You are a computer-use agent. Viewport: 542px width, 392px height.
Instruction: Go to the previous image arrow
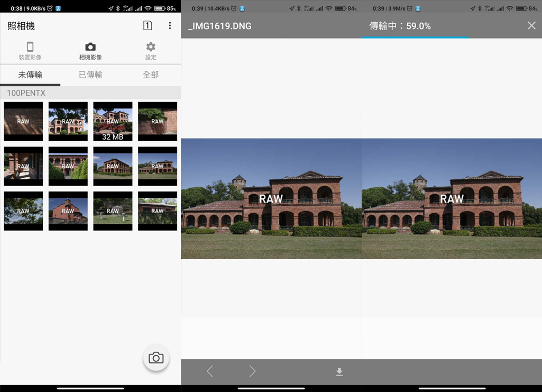[x=210, y=371]
